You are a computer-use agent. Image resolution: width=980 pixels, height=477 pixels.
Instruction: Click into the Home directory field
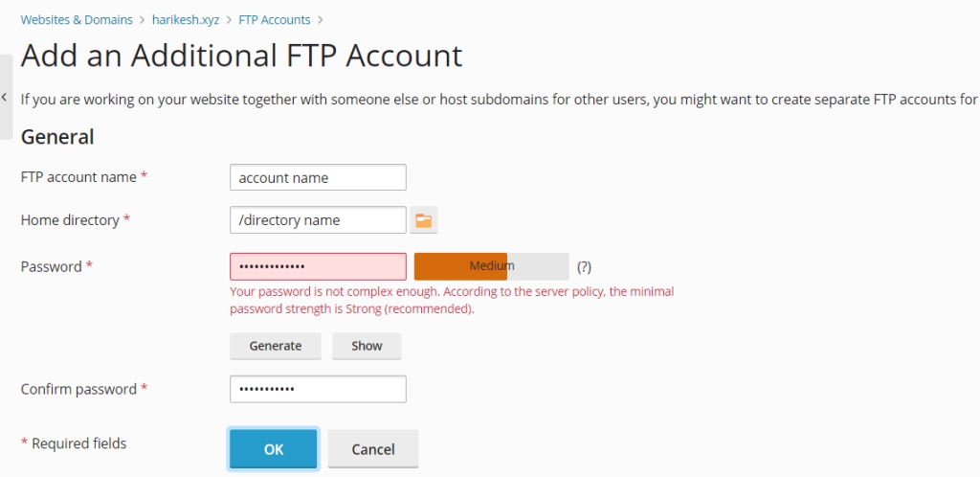tap(318, 220)
